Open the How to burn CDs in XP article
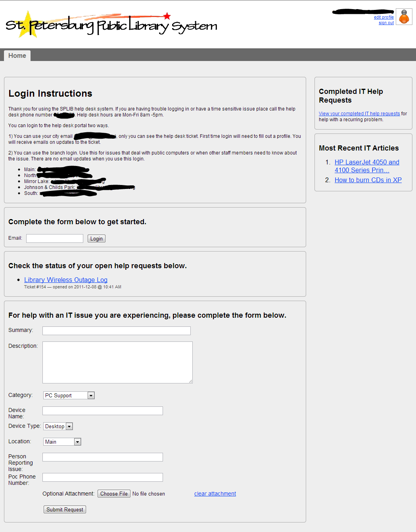416x532 pixels. tap(368, 180)
